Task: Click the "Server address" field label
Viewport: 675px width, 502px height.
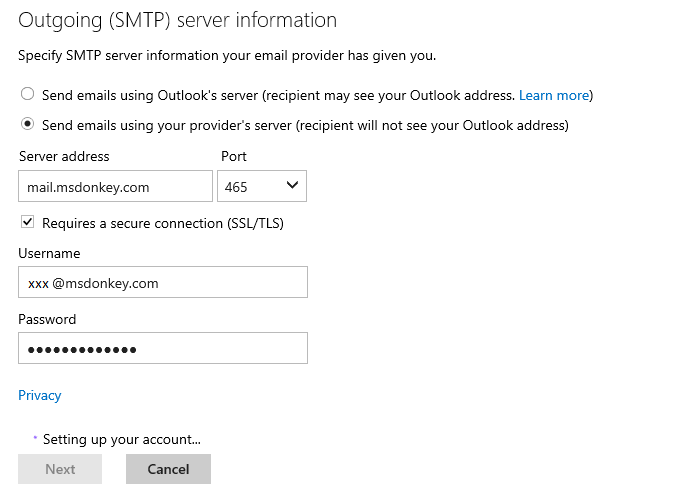Action: point(64,156)
